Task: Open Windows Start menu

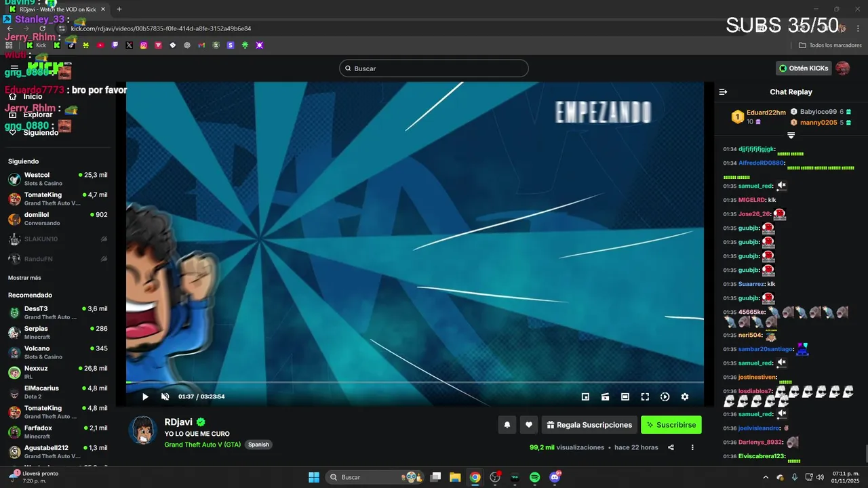Action: pyautogui.click(x=314, y=477)
